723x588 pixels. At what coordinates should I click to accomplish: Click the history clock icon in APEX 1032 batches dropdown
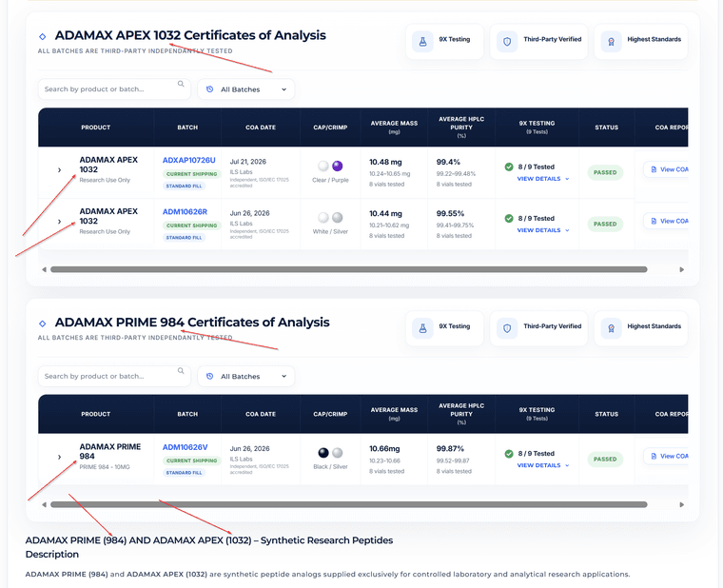click(x=210, y=89)
